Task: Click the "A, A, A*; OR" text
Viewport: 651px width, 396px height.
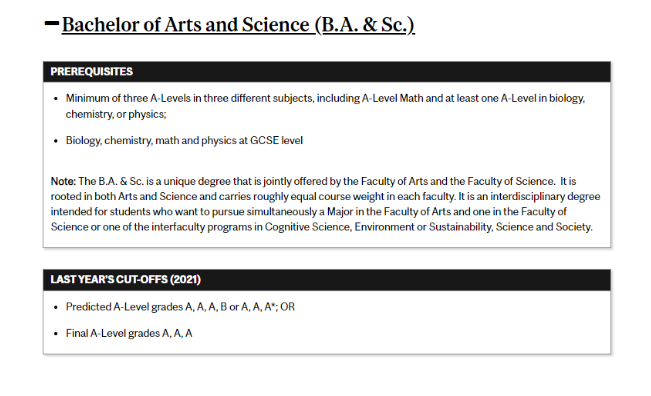Action: [268, 307]
